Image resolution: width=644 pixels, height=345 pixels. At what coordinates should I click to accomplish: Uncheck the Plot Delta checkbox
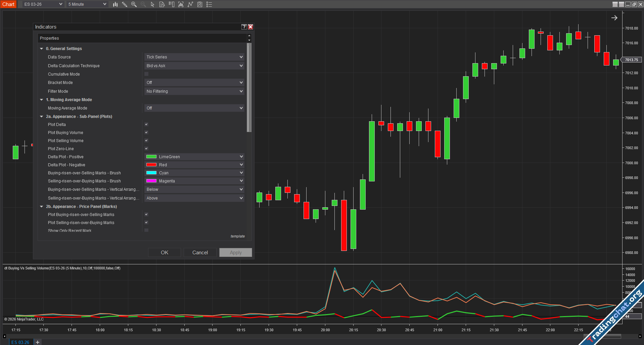click(x=146, y=125)
